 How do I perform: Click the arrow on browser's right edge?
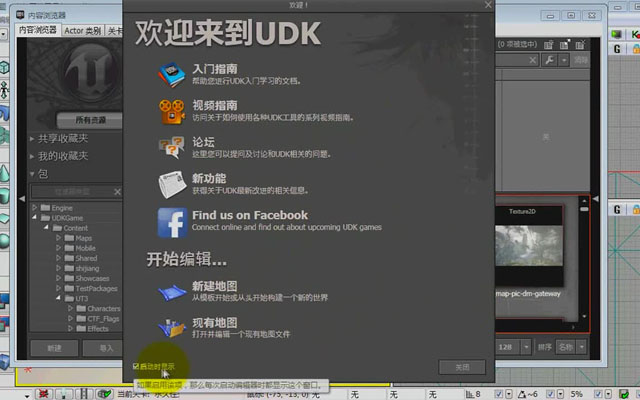point(596,199)
